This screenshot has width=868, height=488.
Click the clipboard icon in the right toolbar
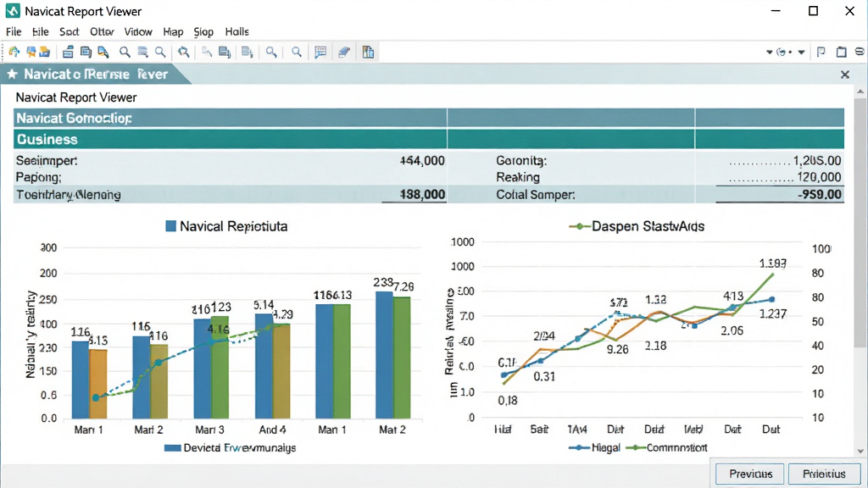coord(842,52)
